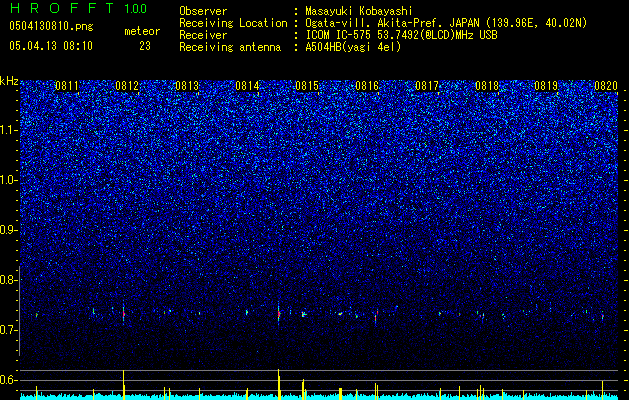Select the ICOM IC-575 receiver description
Viewport: 629px width, 400px height.
pos(401,35)
